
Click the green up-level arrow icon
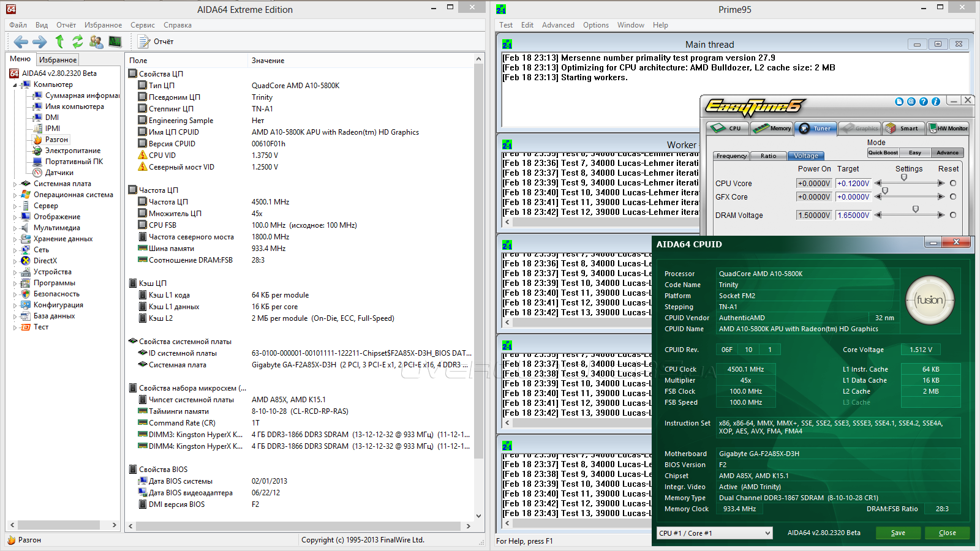[59, 42]
